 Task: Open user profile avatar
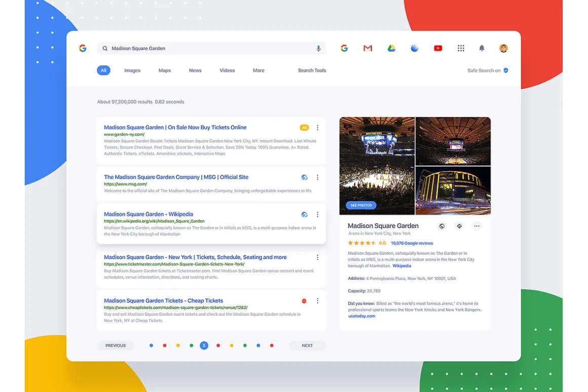[503, 48]
